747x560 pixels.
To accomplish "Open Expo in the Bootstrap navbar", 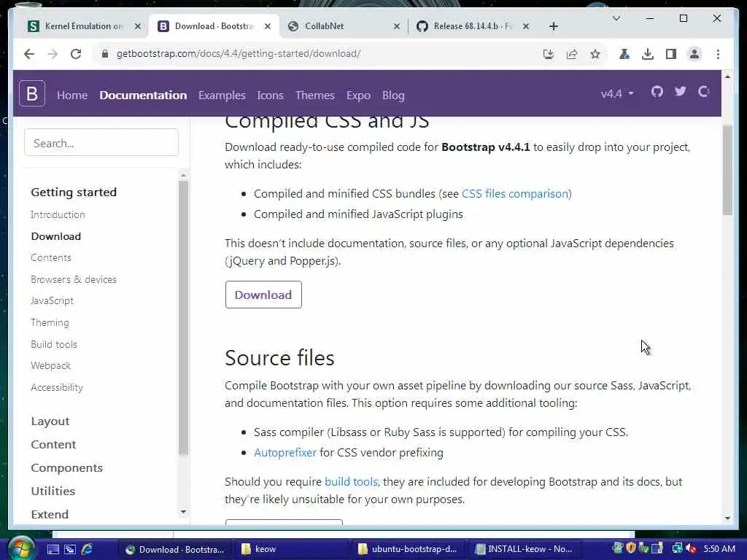I will (x=358, y=96).
